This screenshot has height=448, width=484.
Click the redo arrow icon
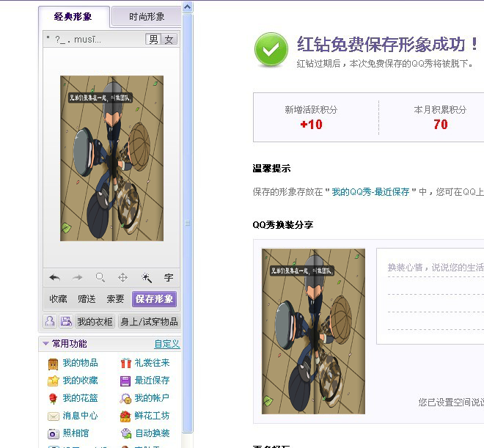(77, 278)
